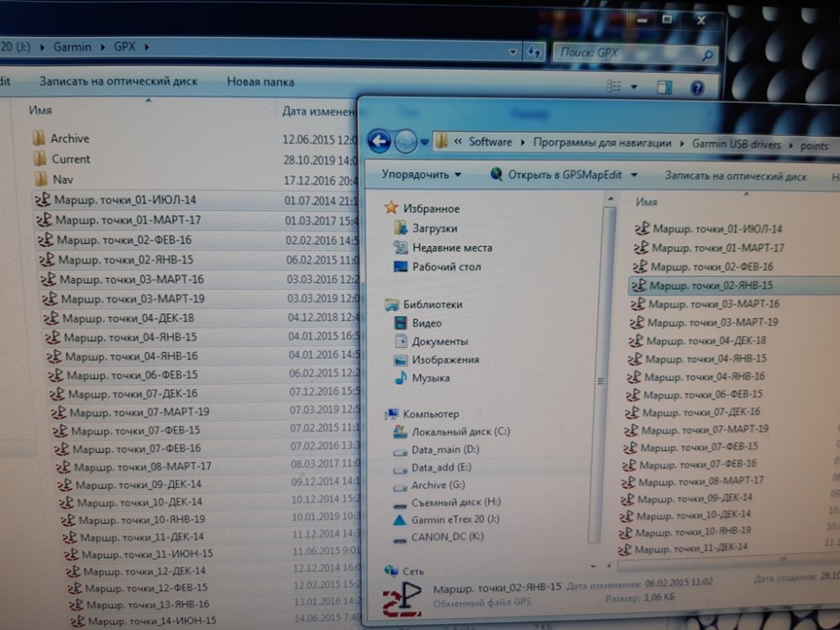This screenshot has height=630, width=840.
Task: Click Software in the breadcrumb path
Action: (x=490, y=142)
